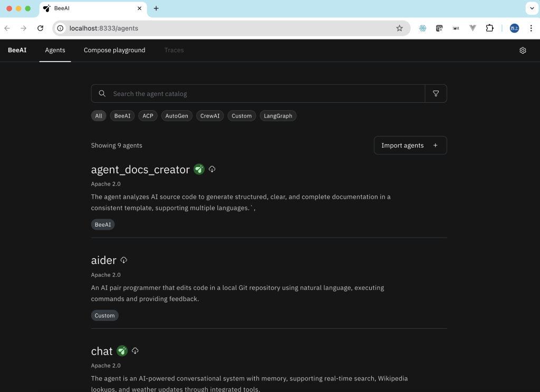Click the magnifier icon in the search bar
Image resolution: width=540 pixels, height=392 pixels.
102,94
